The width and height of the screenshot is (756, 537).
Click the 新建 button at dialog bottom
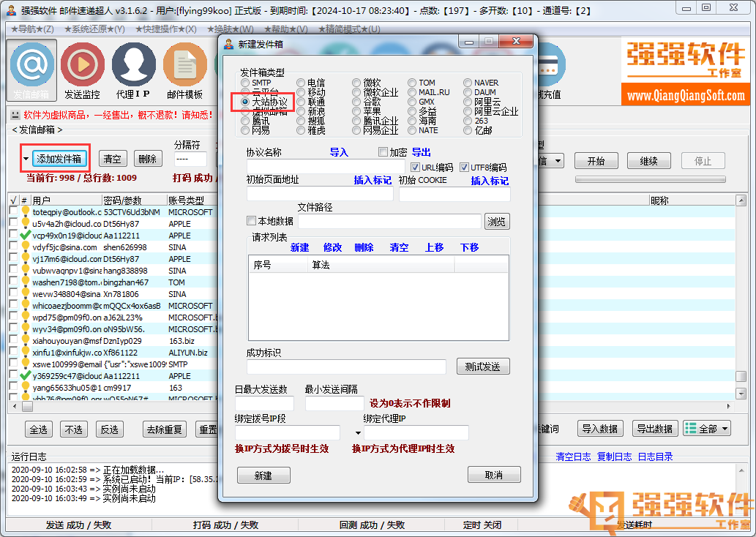pyautogui.click(x=263, y=476)
